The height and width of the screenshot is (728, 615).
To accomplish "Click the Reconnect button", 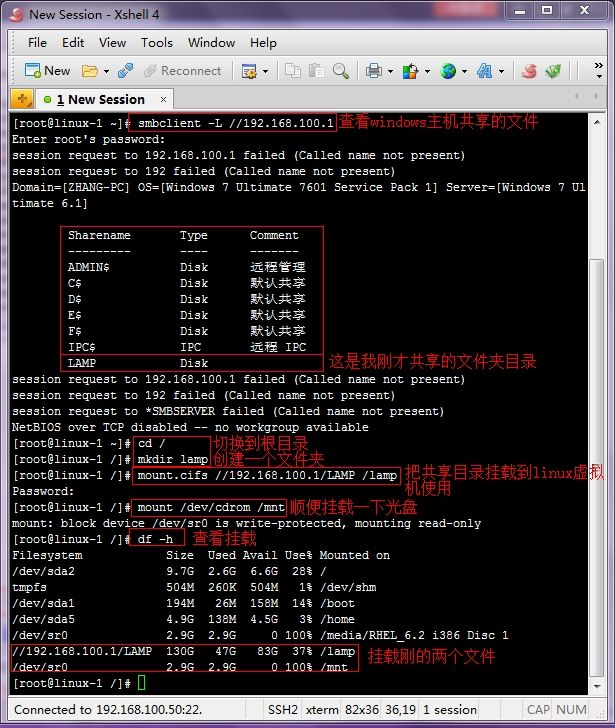I will point(182,71).
